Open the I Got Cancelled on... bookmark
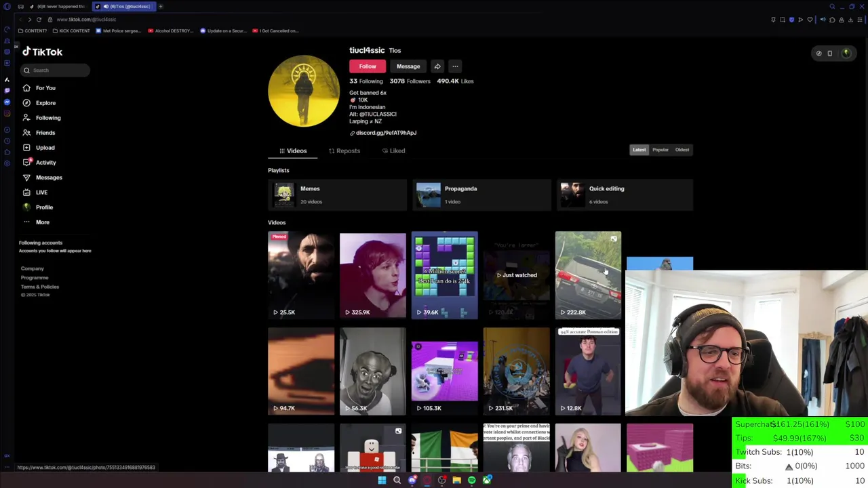This screenshot has height=488, width=868. pos(275,31)
